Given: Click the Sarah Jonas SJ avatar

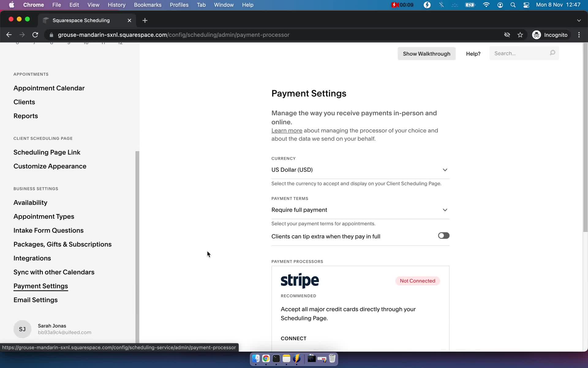Looking at the screenshot, I should click(22, 329).
